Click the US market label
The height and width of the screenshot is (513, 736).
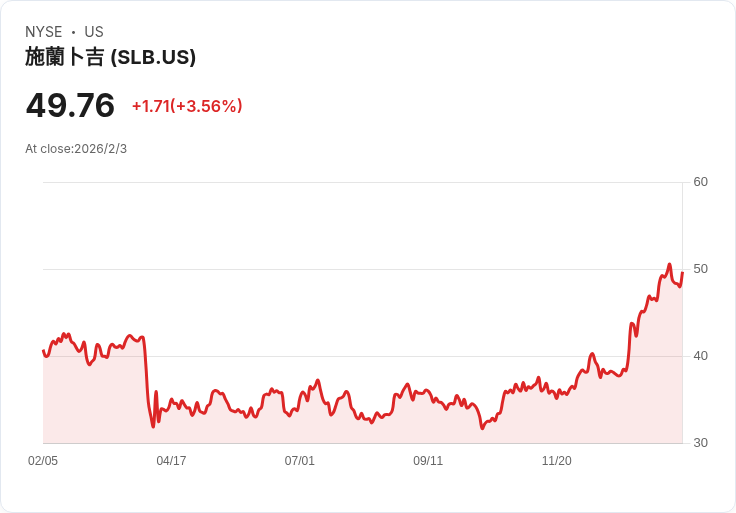(94, 32)
